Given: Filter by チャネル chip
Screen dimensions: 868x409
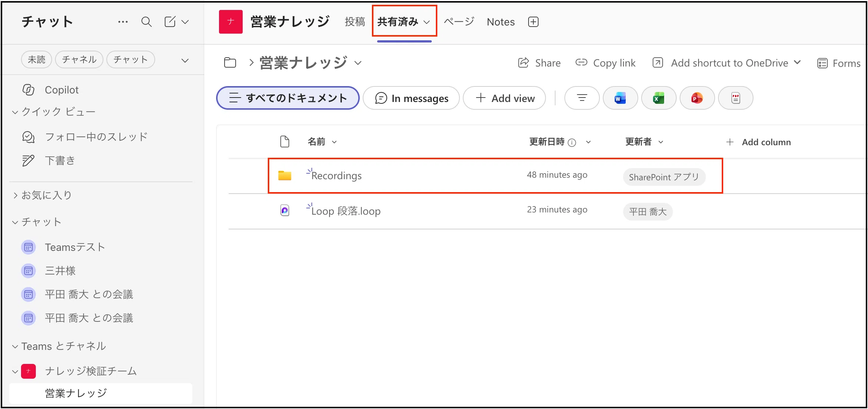Looking at the screenshot, I should 79,59.
